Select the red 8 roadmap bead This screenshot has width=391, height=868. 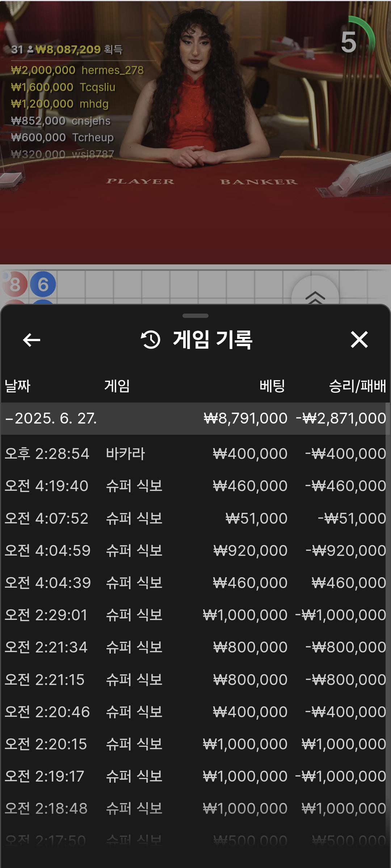tap(15, 284)
